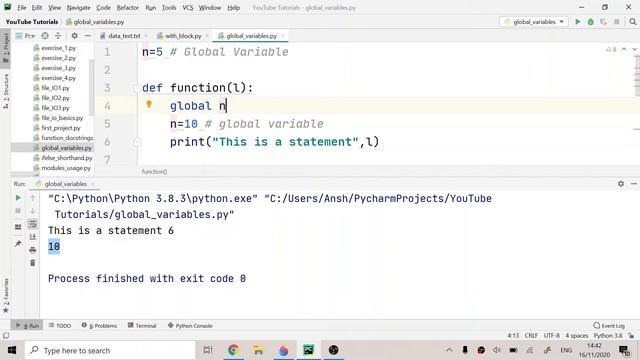Open Task View on the taskbar
This screenshot has height=360, width=640.
(208, 350)
